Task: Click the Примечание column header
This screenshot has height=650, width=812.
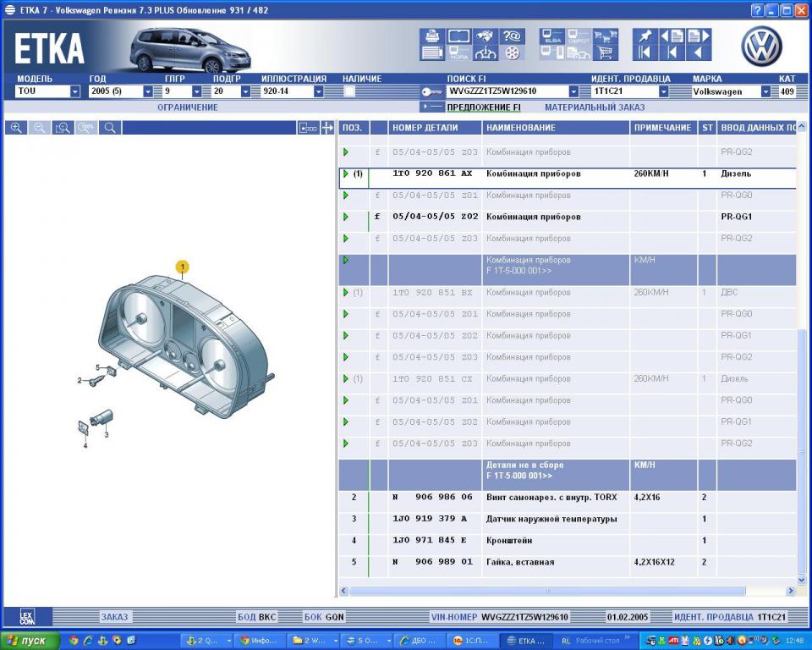Action: (663, 128)
